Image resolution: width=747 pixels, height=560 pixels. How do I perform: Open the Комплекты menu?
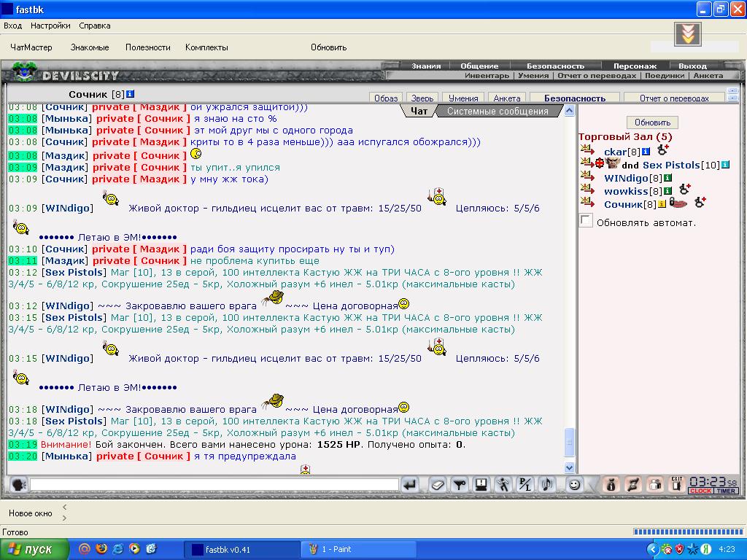click(x=206, y=47)
